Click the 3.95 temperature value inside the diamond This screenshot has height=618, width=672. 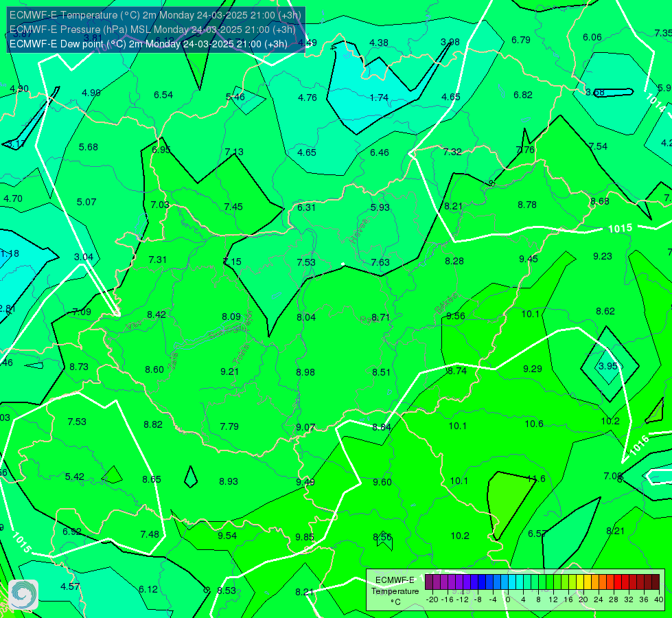(607, 366)
